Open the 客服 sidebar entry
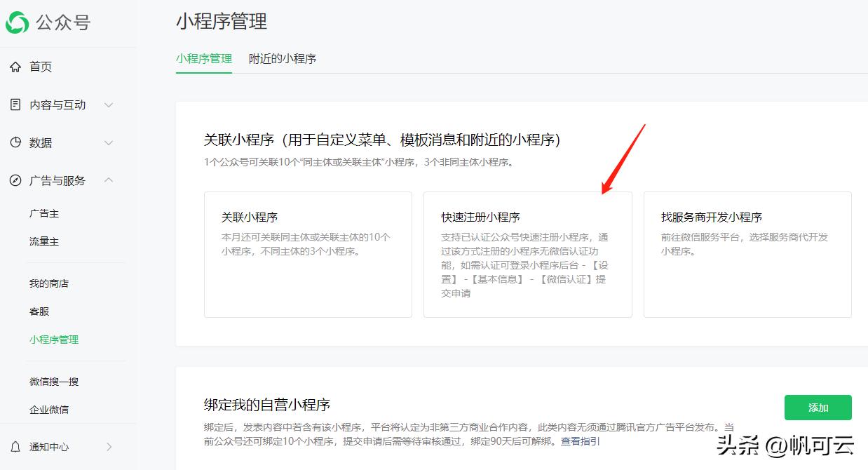Screen dimensions: 868x470 39,311
